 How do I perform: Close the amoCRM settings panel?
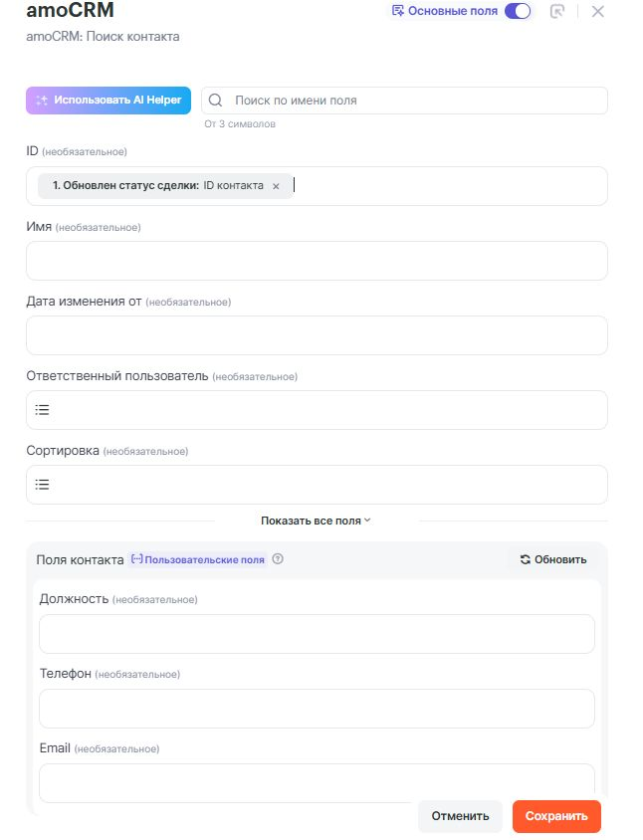tap(597, 12)
